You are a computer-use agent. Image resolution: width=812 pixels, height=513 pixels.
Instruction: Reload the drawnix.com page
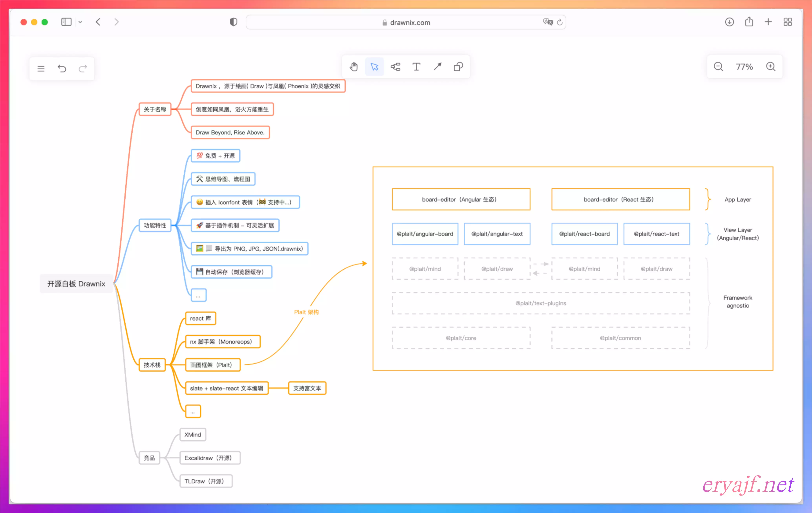(x=560, y=22)
